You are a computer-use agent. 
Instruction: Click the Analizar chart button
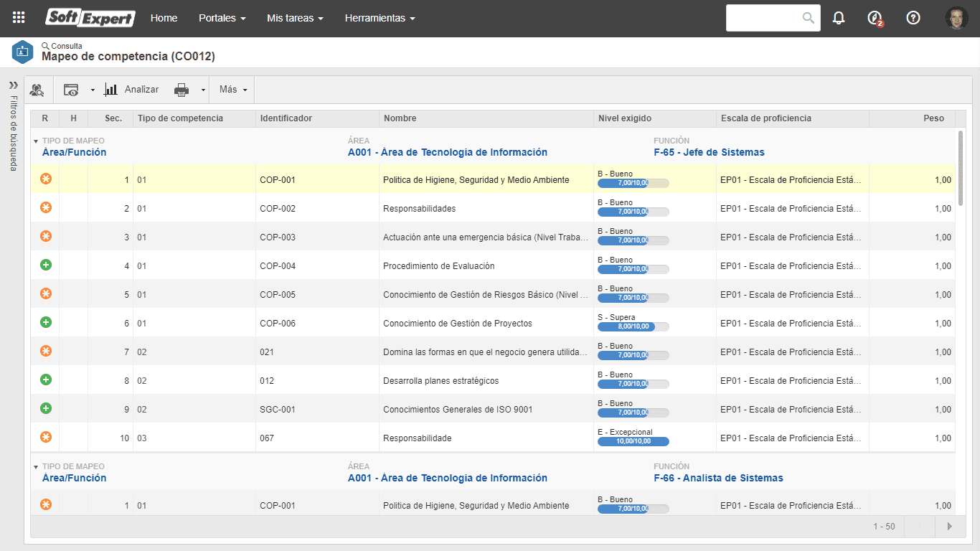131,90
